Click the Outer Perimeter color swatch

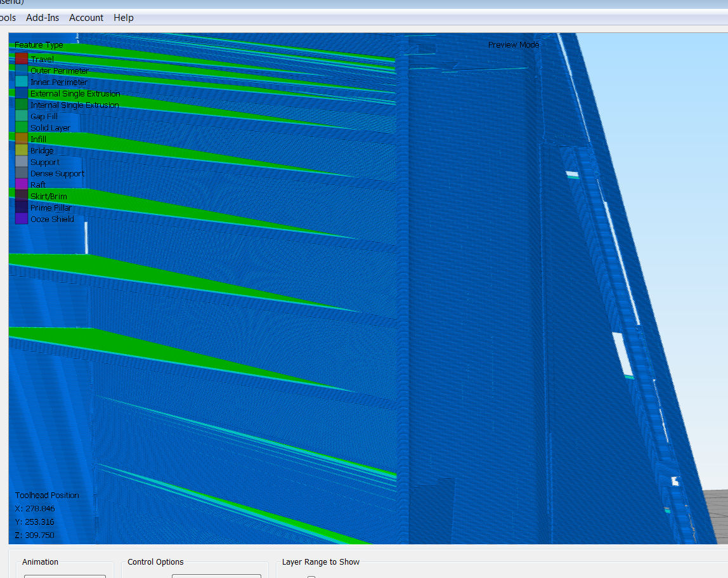pyautogui.click(x=22, y=70)
